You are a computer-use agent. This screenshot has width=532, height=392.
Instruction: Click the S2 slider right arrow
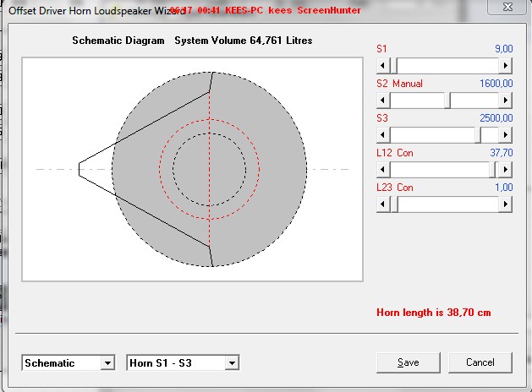(505, 101)
